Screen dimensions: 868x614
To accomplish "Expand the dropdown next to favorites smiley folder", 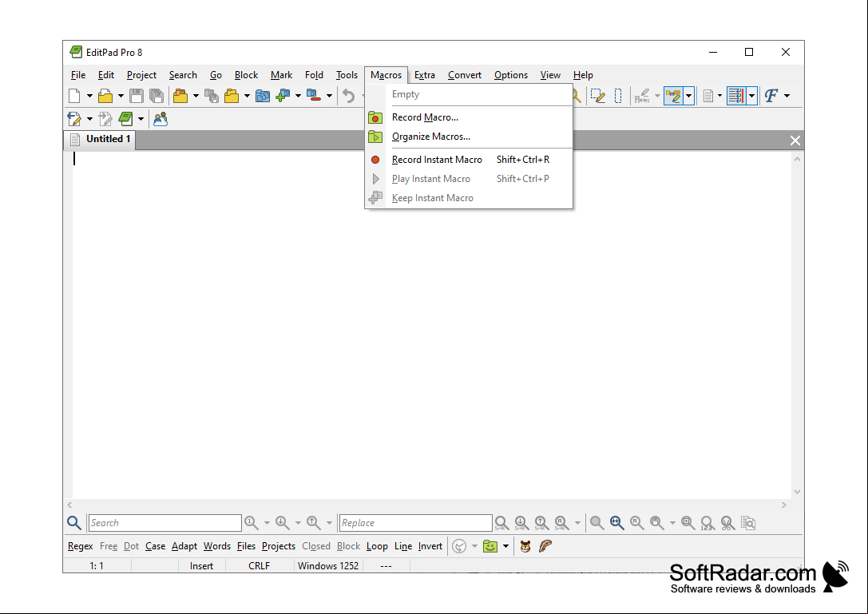I will point(505,546).
